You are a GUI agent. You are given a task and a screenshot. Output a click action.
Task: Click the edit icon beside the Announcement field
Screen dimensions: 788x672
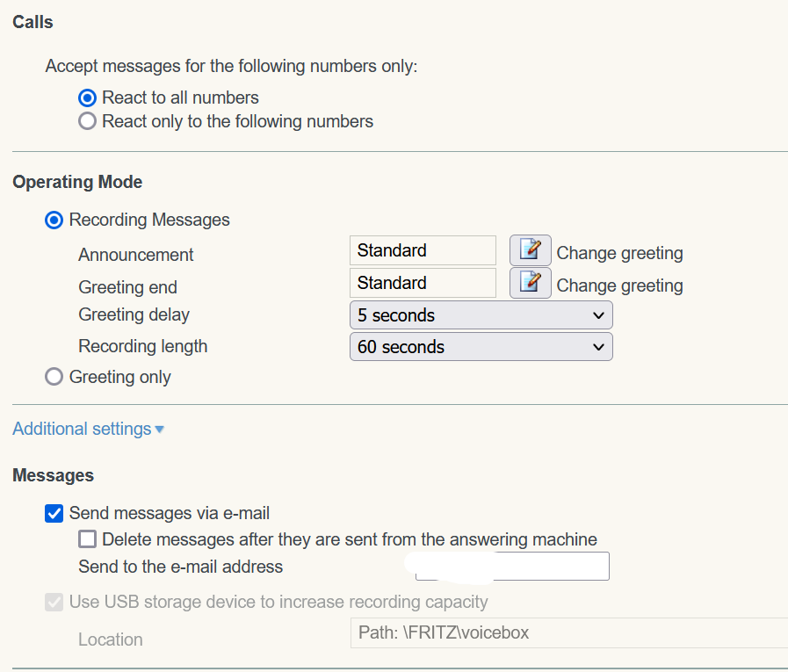[530, 250]
